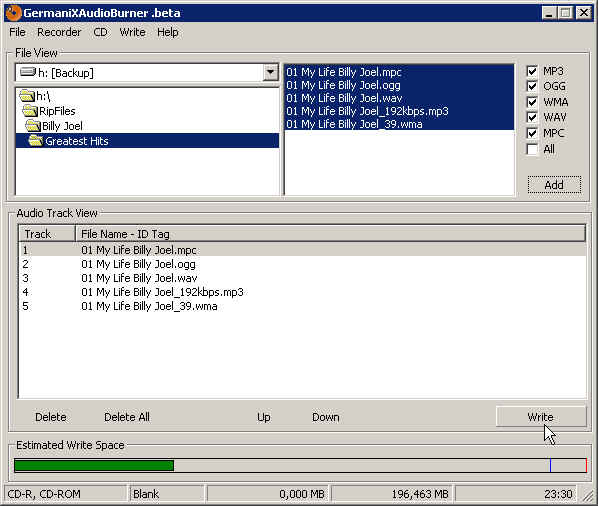
Task: Toggle the WMA format checkbox
Action: pos(532,102)
